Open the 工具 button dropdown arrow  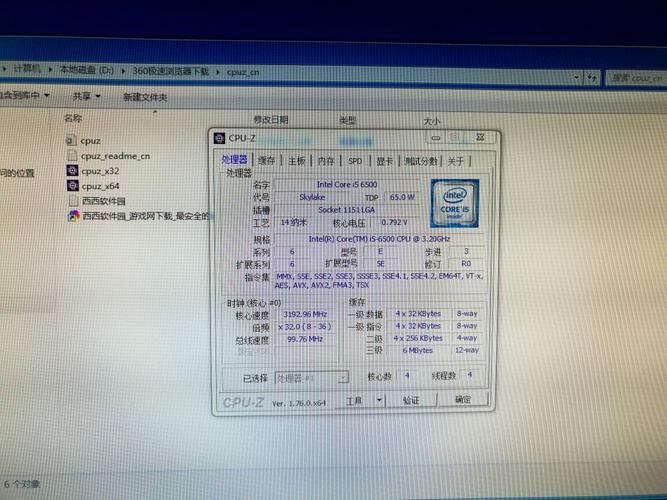(379, 400)
